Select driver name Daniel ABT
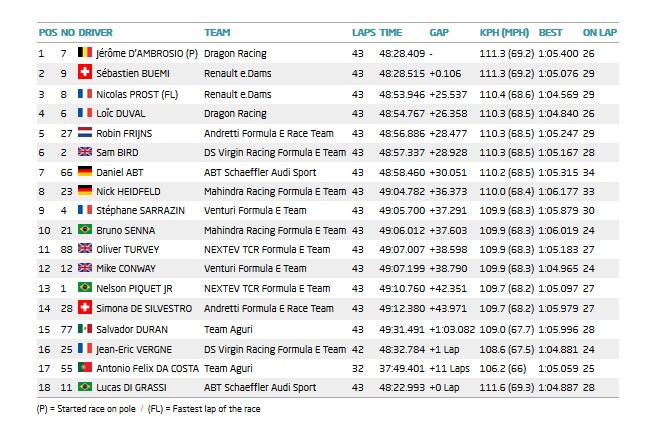Image resolution: width=657 pixels, height=438 pixels. pos(119,172)
